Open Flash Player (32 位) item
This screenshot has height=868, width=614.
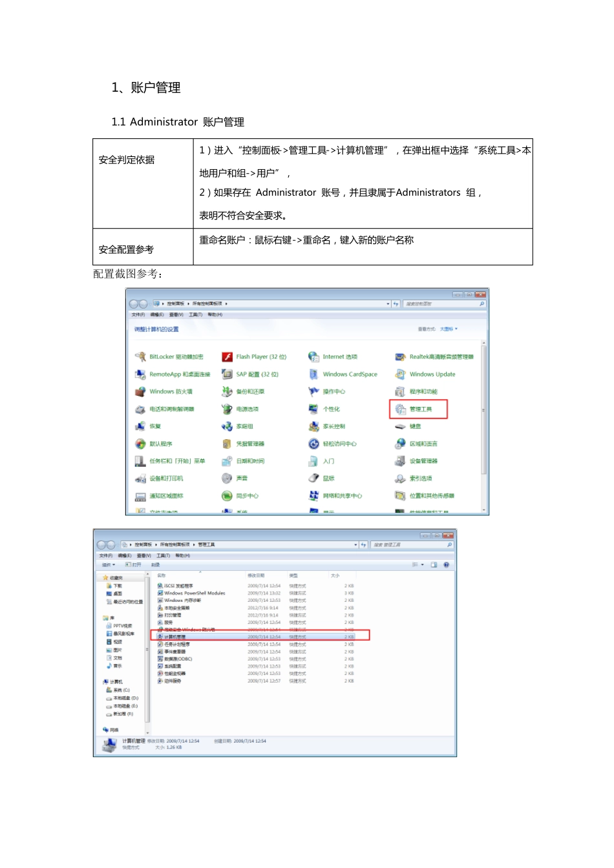click(254, 356)
